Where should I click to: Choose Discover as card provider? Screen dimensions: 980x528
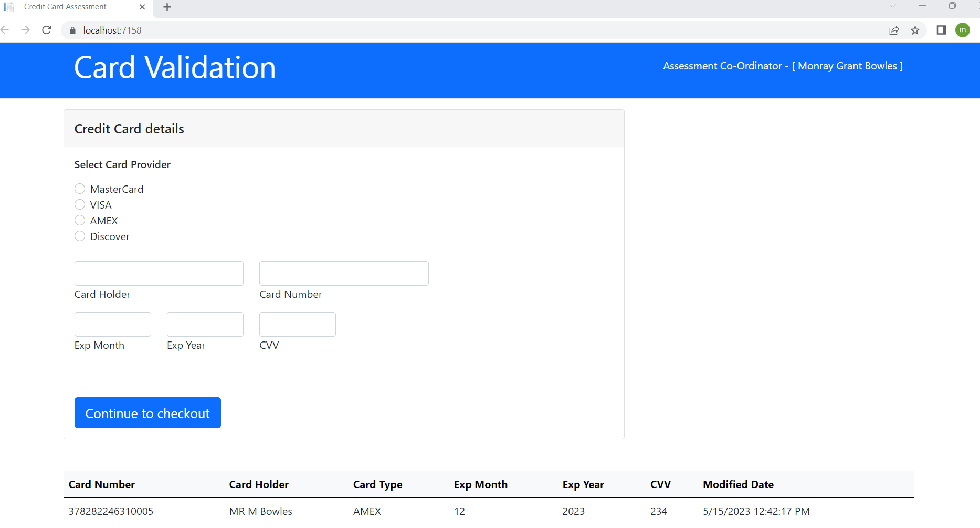pos(79,236)
